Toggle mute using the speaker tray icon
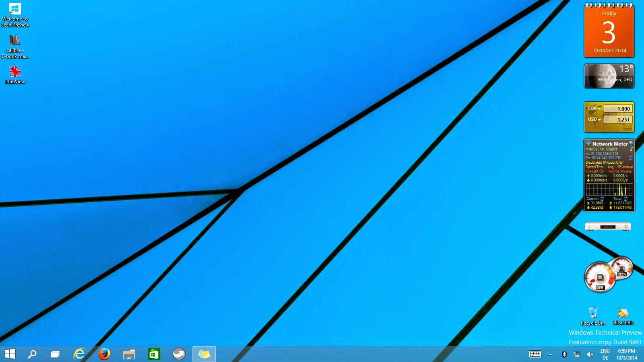 (590, 355)
